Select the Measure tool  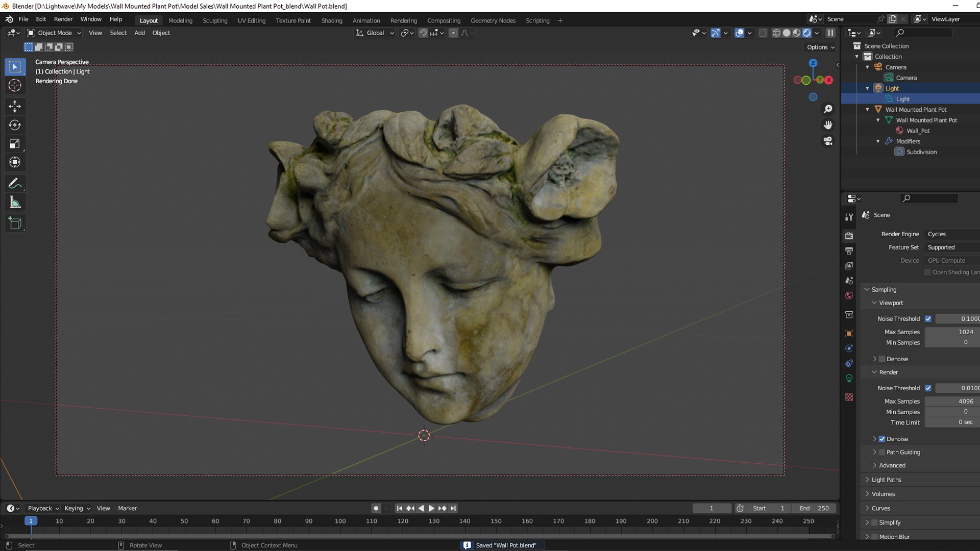pyautogui.click(x=15, y=203)
